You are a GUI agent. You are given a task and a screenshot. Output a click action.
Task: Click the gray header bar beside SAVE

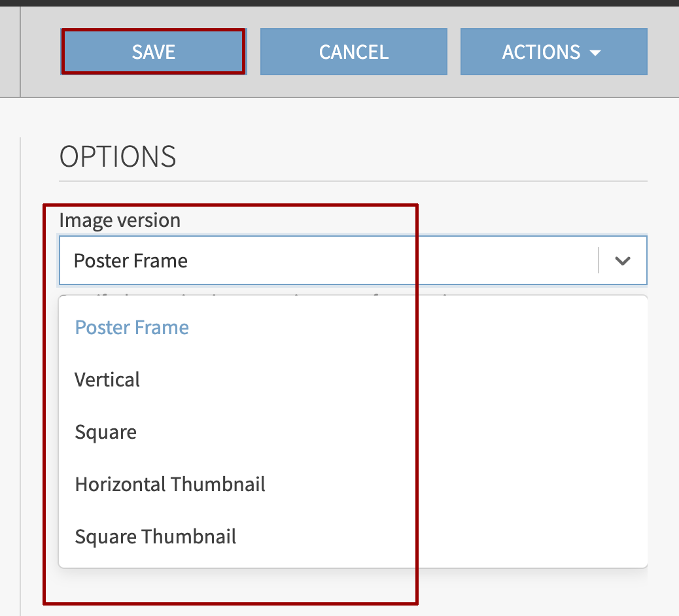pyautogui.click(x=39, y=52)
